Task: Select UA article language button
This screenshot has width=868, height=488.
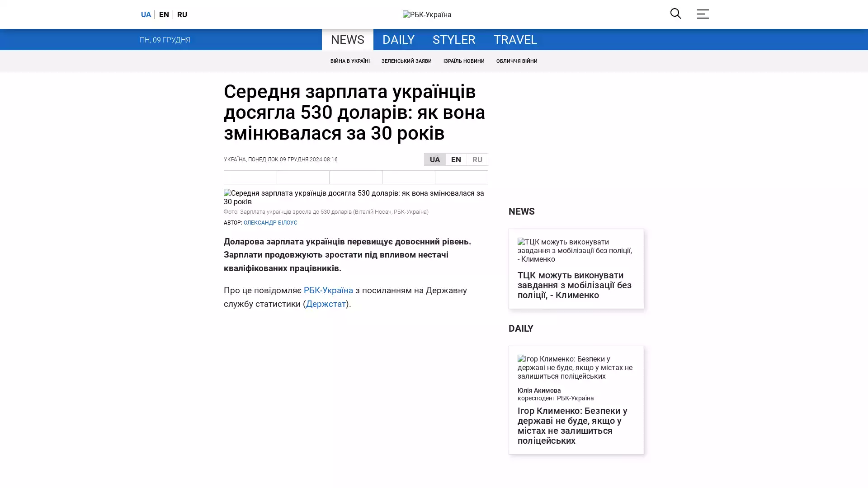Action: point(435,160)
